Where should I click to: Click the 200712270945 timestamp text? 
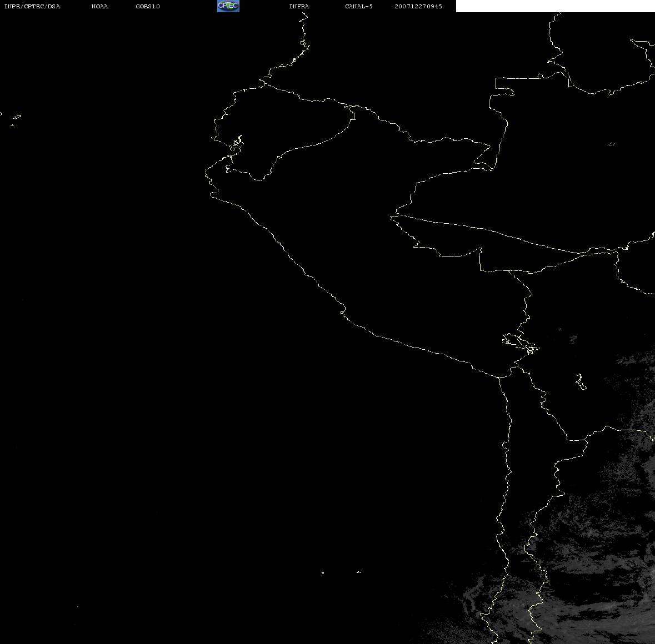point(418,7)
